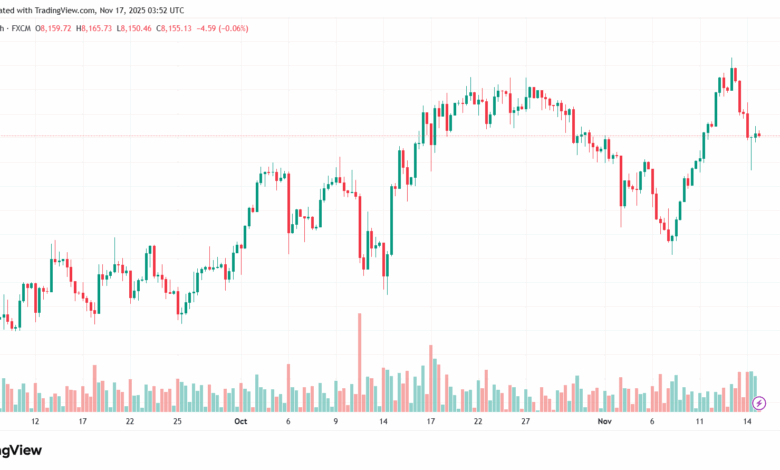Click the price change −4.59 (−0.06%)
Image resolution: width=780 pixels, height=470 pixels.
(223, 28)
